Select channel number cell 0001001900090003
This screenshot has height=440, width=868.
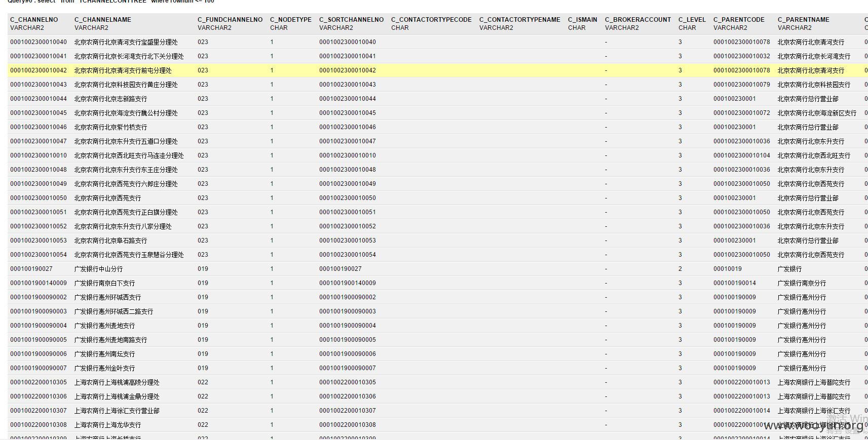click(x=39, y=311)
